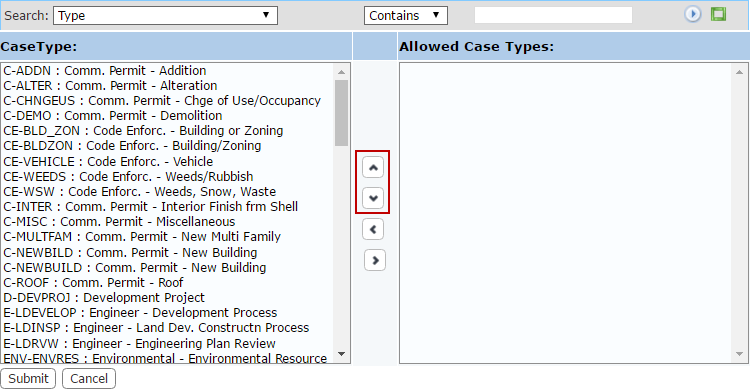This screenshot has height=389, width=750.
Task: Click the right chevron add button
Action: pos(375,260)
